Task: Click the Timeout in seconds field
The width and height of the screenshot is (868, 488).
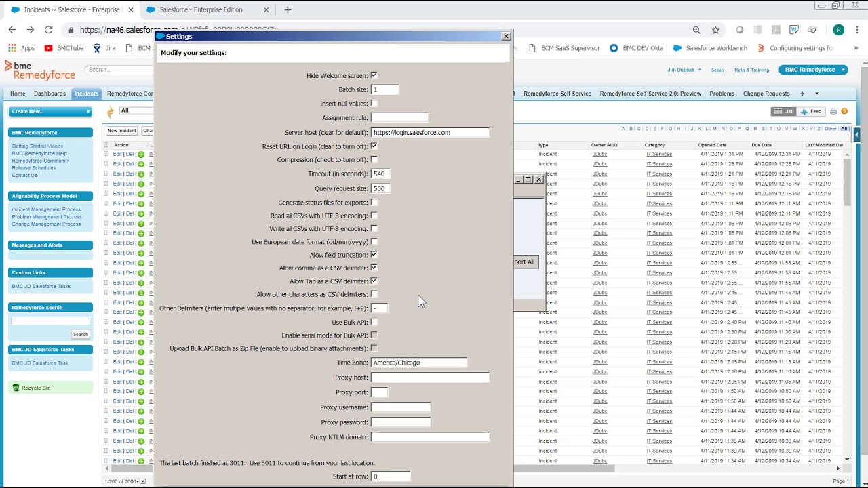Action: pos(380,174)
